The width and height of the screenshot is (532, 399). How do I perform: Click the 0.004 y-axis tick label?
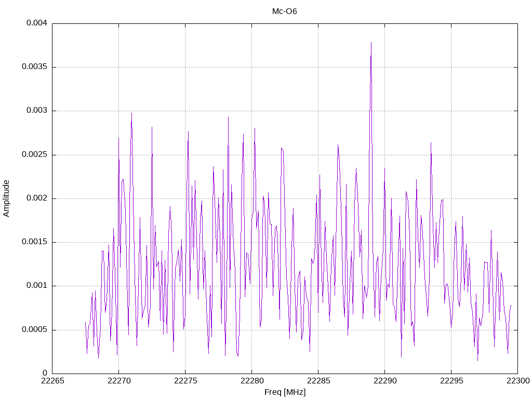[x=37, y=23]
